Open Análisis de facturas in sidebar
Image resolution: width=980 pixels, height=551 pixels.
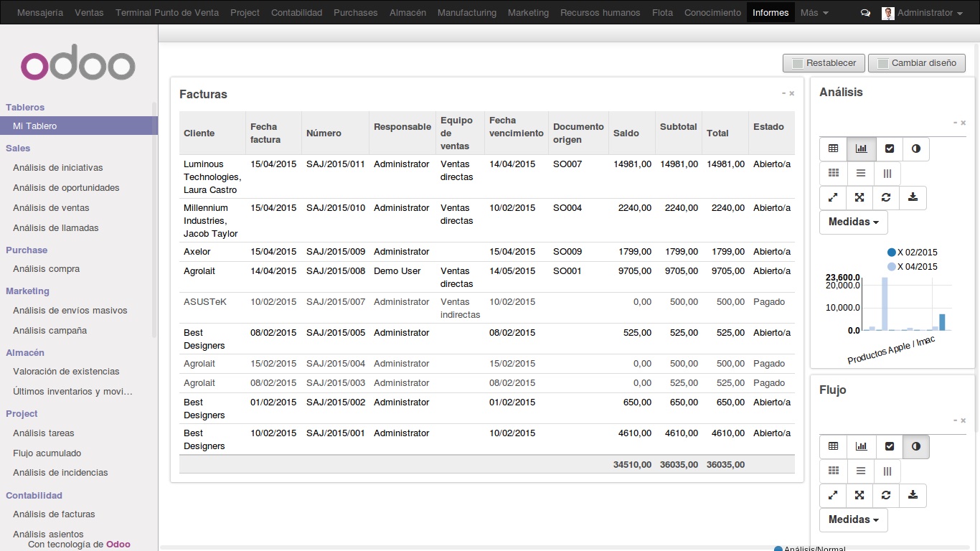(x=54, y=514)
